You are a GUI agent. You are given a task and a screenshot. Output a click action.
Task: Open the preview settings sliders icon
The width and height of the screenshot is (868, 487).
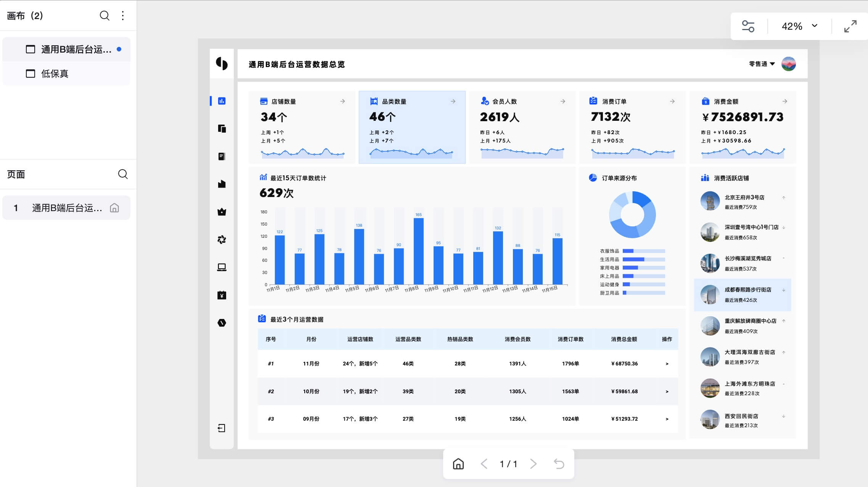[x=748, y=26]
